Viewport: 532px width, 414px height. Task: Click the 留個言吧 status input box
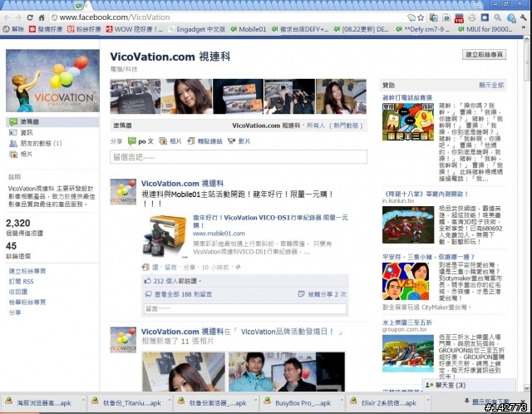(239, 157)
